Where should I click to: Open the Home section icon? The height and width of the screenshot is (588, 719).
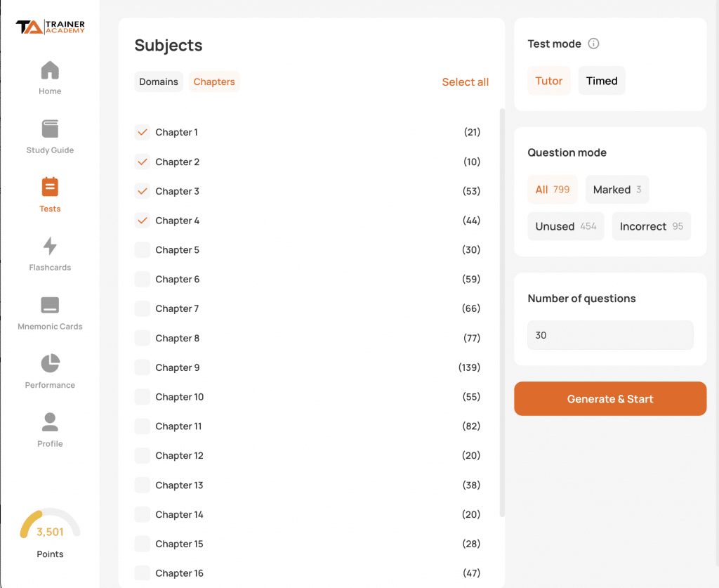(50, 70)
